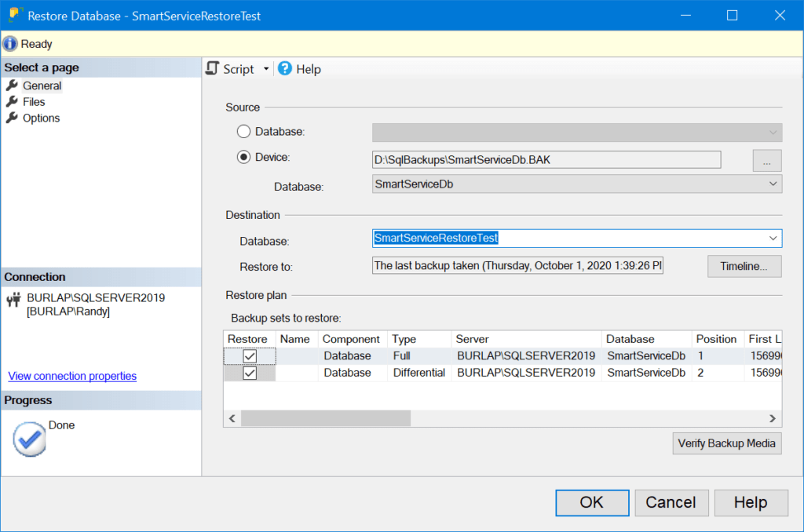Click the SmartServiceDb cell in the Differential row
This screenshot has width=804, height=532.
click(x=646, y=373)
